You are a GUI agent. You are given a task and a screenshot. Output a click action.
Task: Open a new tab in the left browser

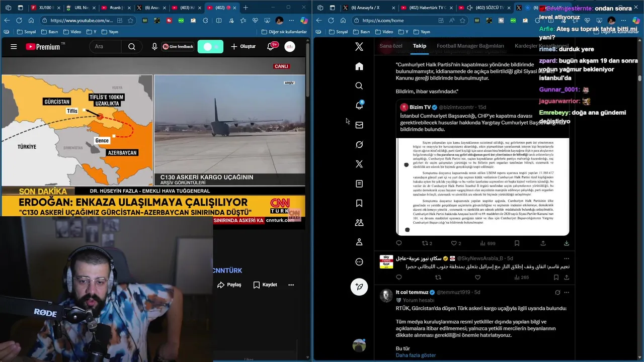click(x=246, y=8)
